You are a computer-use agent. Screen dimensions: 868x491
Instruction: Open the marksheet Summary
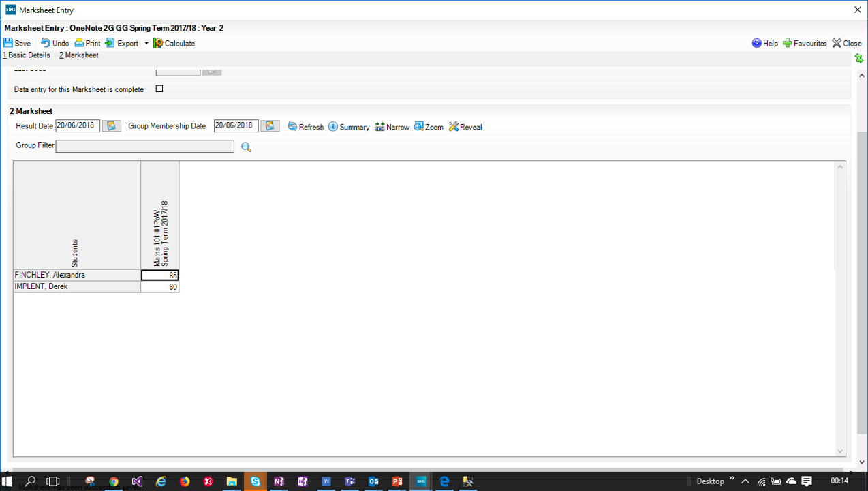349,127
